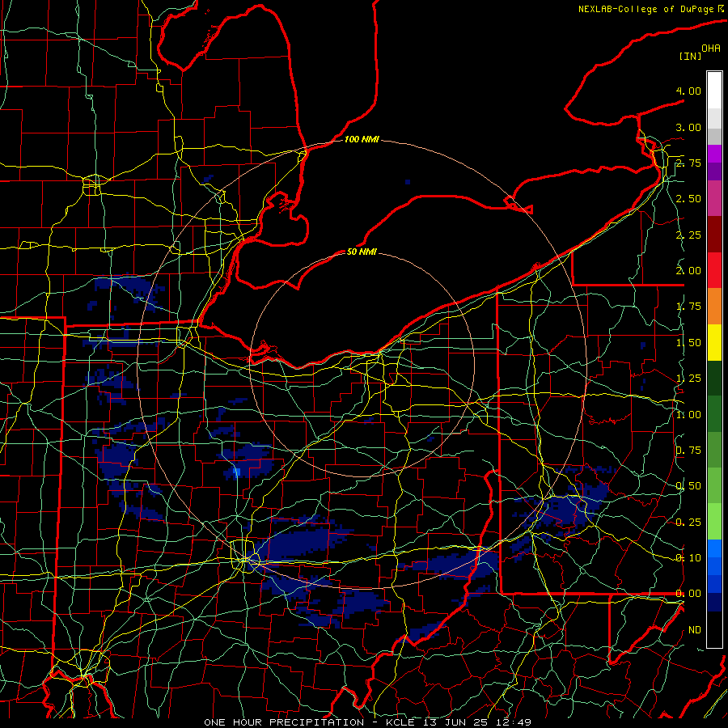Click the 2.75 legend value
728x728 pixels.
(x=688, y=163)
